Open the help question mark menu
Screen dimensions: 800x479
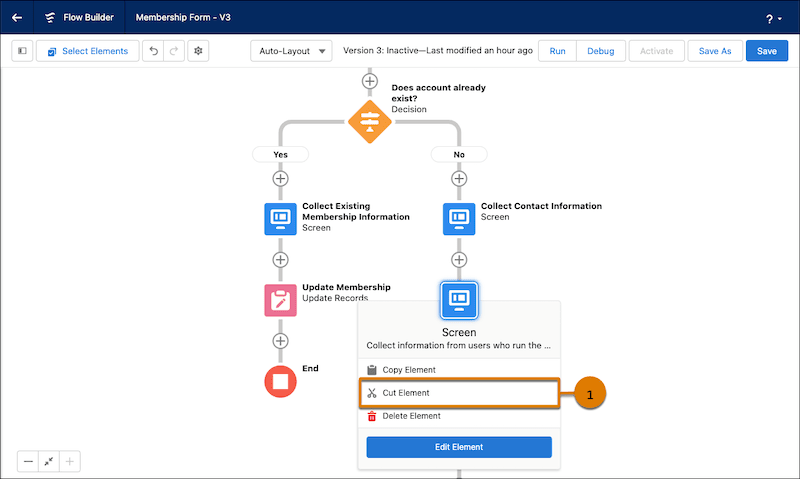pyautogui.click(x=773, y=19)
